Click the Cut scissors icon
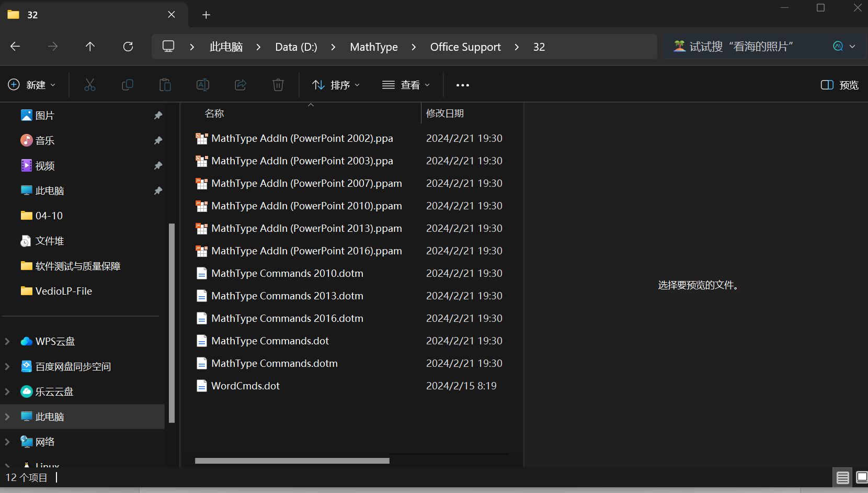Image resolution: width=868 pixels, height=493 pixels. point(90,85)
